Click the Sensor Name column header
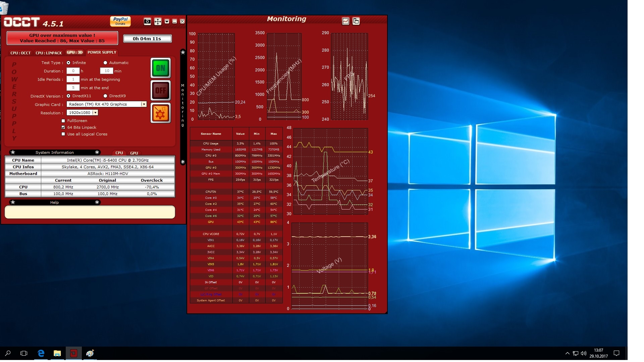Screen dimensions: 644x362 pyautogui.click(x=211, y=134)
